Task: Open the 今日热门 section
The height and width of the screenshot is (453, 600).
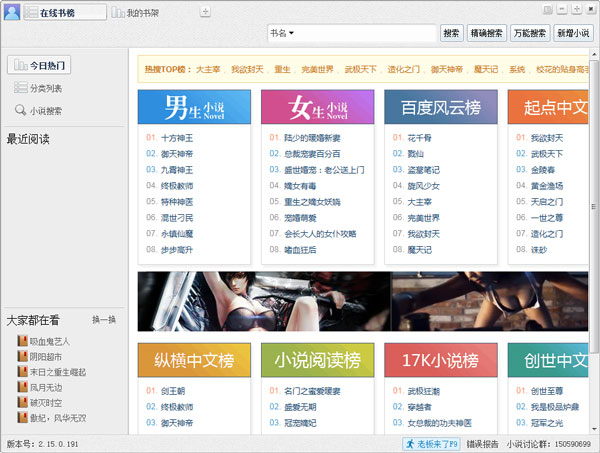Action: tap(38, 66)
